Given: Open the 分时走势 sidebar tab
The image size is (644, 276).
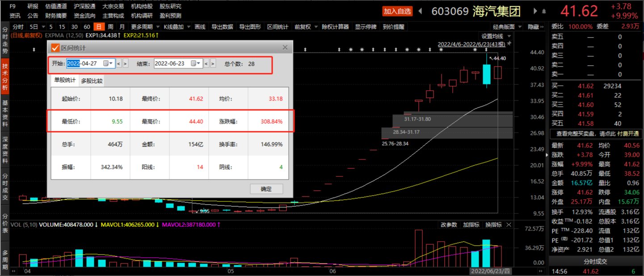Looking at the screenshot, I should (x=5, y=39).
